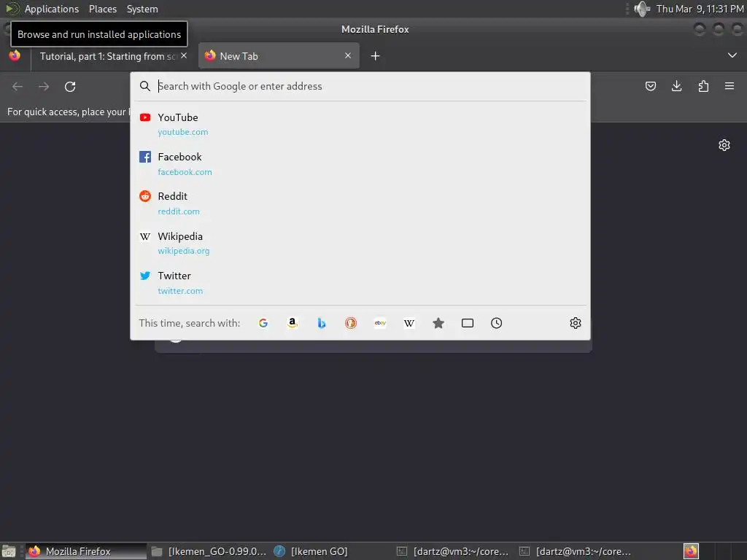Open the Places menu
The height and width of the screenshot is (560, 747).
point(103,9)
